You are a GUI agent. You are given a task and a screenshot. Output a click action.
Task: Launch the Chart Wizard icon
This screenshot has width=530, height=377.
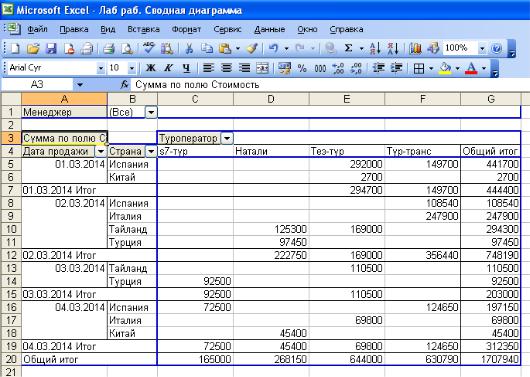pyautogui.click(x=415, y=49)
